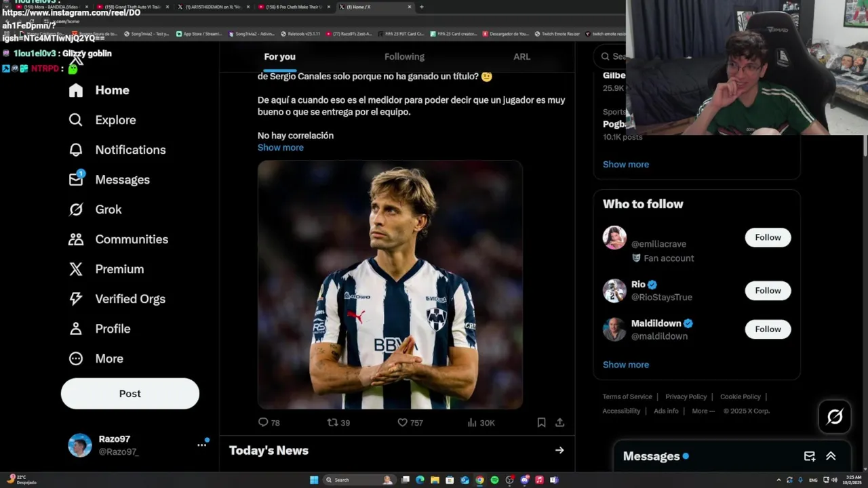Image resolution: width=868 pixels, height=488 pixels.
Task: Open Rio profile picture
Action: [x=614, y=291]
